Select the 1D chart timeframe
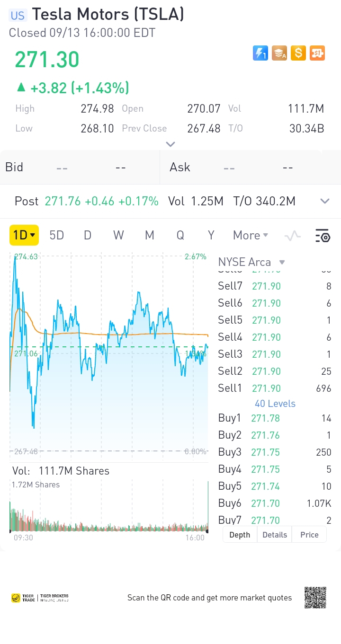Viewport: 341px width, 644px height. click(24, 235)
